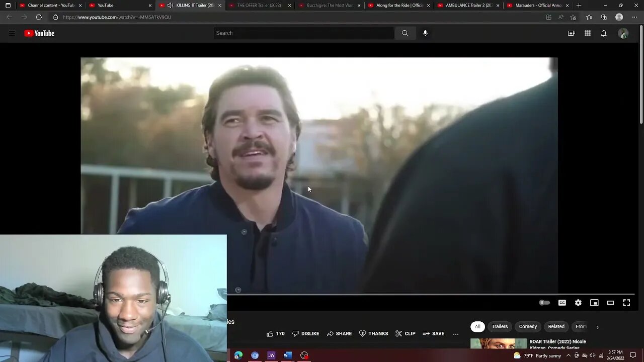Viewport: 644px width, 362px height.
Task: Click the browser address bar URL
Action: pyautogui.click(x=117, y=17)
